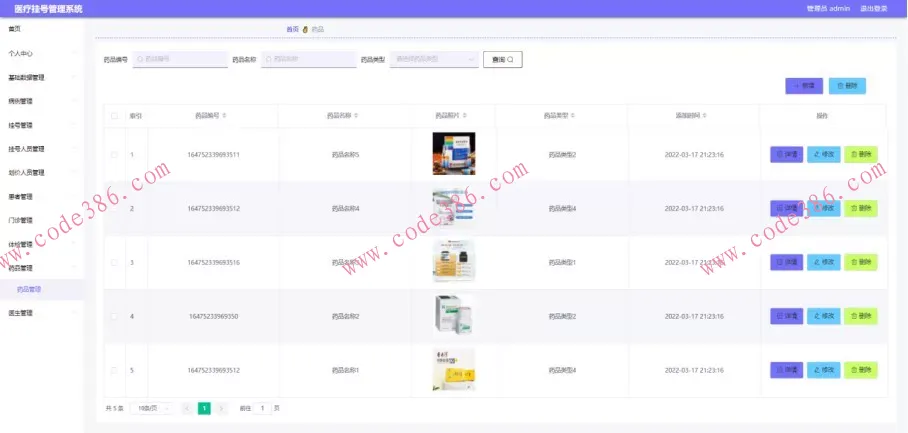Select the highlighted 药品管理 submenu item

(x=42, y=289)
